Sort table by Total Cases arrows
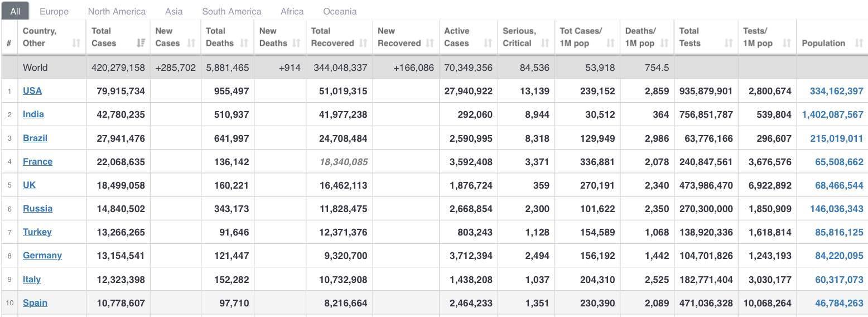 coord(141,43)
